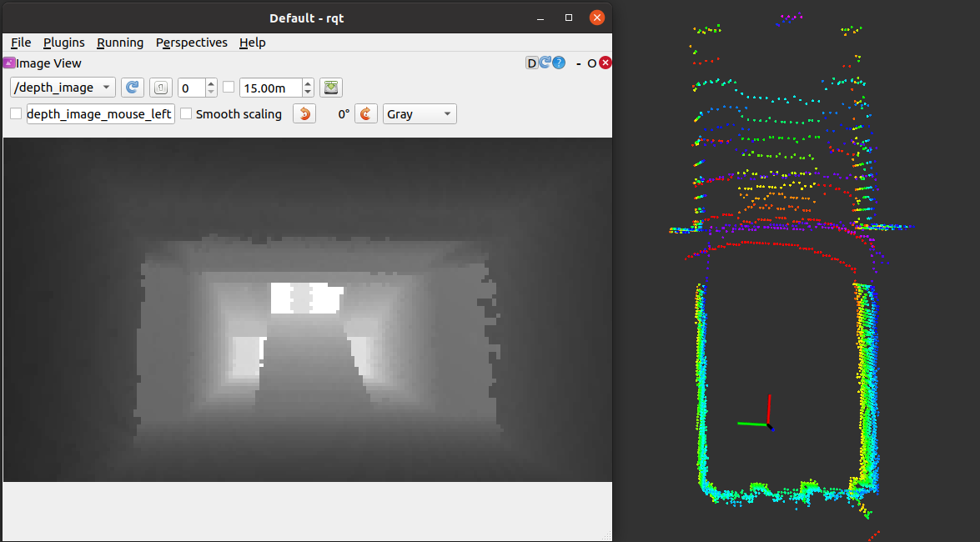Click the zoom 1:1 button
Viewport: 980px width, 542px height.
pyautogui.click(x=161, y=88)
